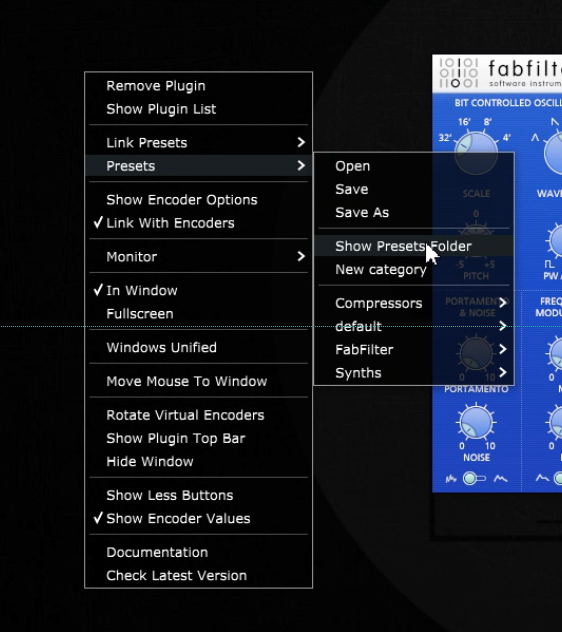Viewport: 562px width, 632px height.
Task: Switch to Fullscreen mode
Action: pyautogui.click(x=198, y=314)
